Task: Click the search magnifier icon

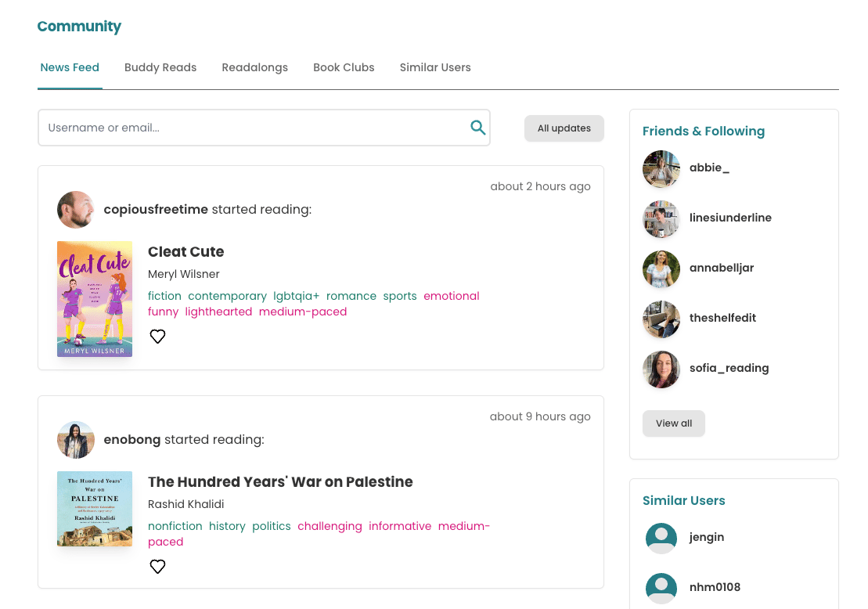Action: point(477,128)
